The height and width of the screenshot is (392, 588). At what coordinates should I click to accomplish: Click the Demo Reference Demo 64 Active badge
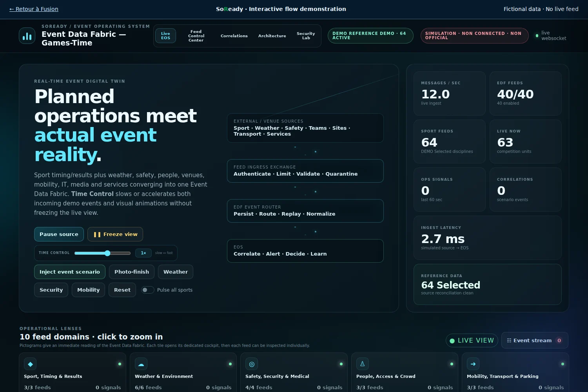pyautogui.click(x=370, y=36)
